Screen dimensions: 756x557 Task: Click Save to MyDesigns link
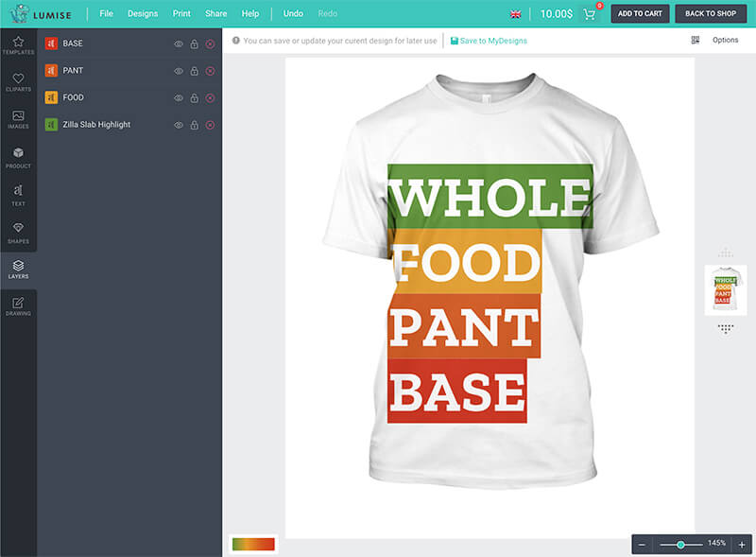[x=489, y=41]
